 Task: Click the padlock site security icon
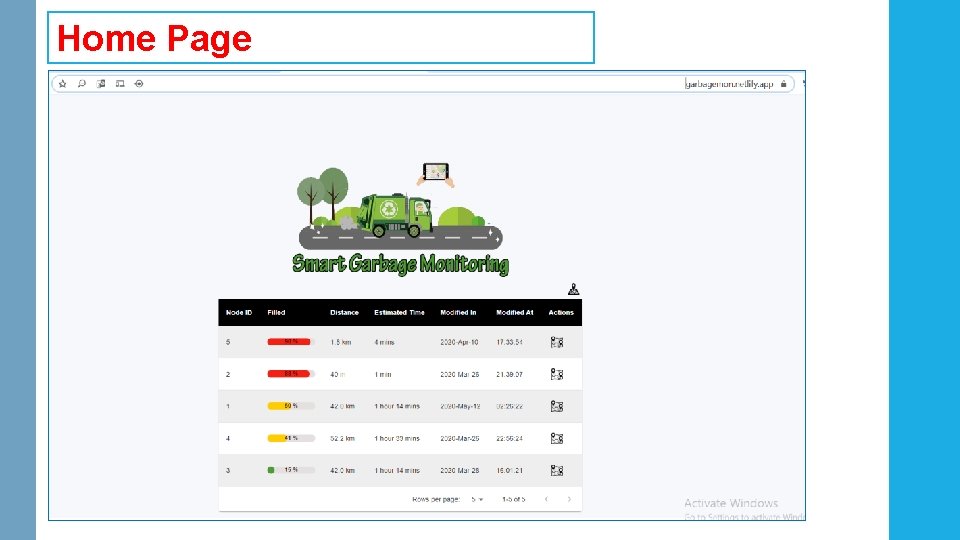[x=784, y=84]
